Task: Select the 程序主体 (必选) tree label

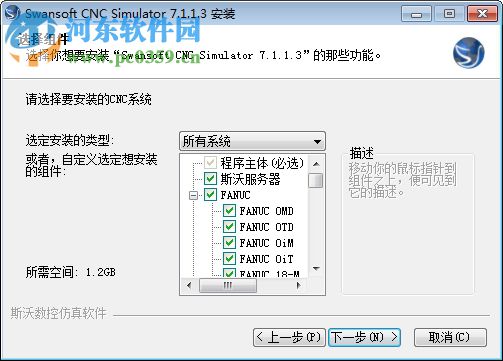Action: pyautogui.click(x=262, y=163)
